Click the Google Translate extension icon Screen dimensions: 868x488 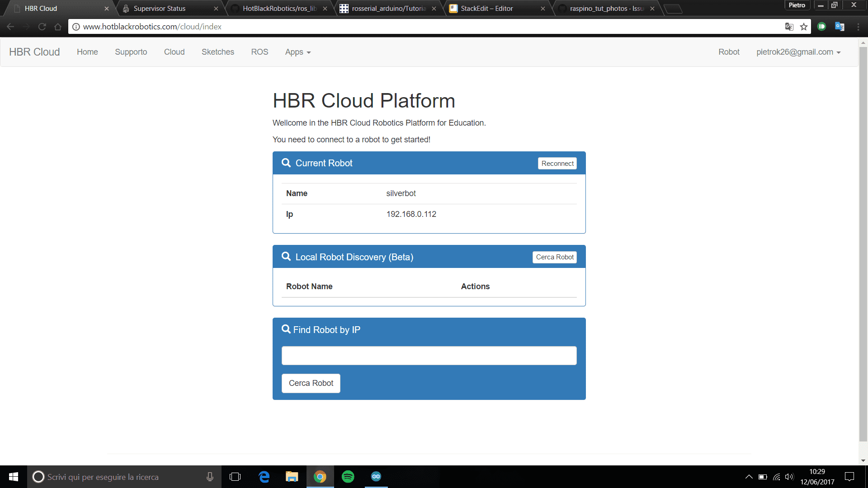[840, 27]
